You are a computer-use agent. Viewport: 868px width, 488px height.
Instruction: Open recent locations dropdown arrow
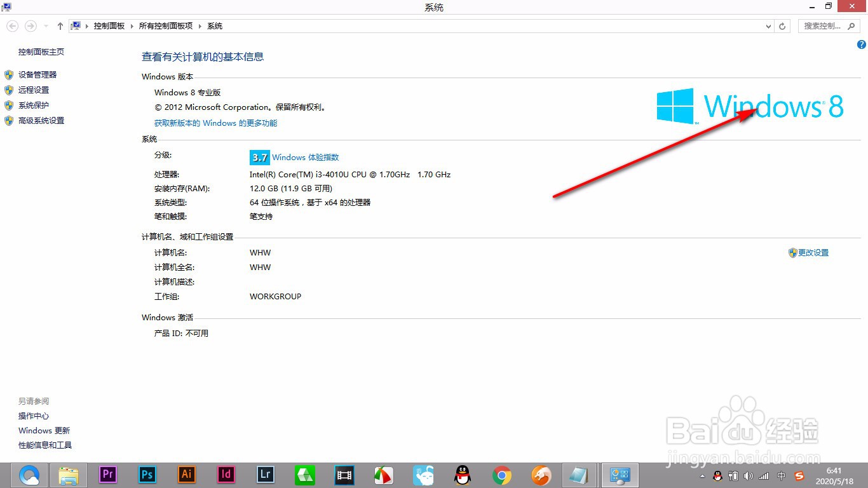46,26
